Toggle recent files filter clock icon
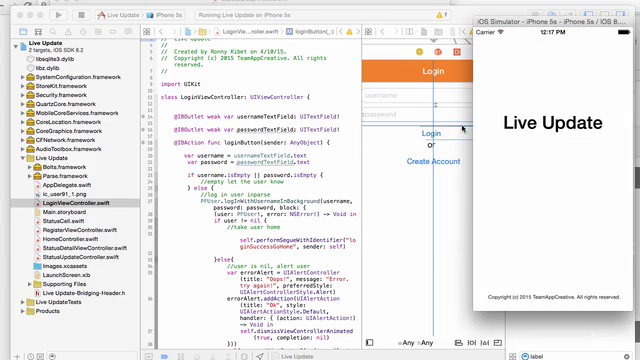The height and width of the screenshot is (360, 640). tap(31, 356)
